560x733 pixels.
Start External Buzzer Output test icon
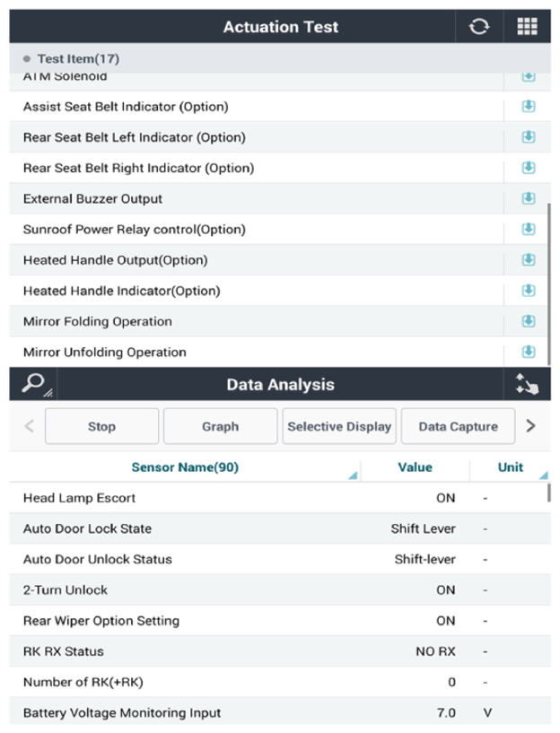pyautogui.click(x=529, y=198)
